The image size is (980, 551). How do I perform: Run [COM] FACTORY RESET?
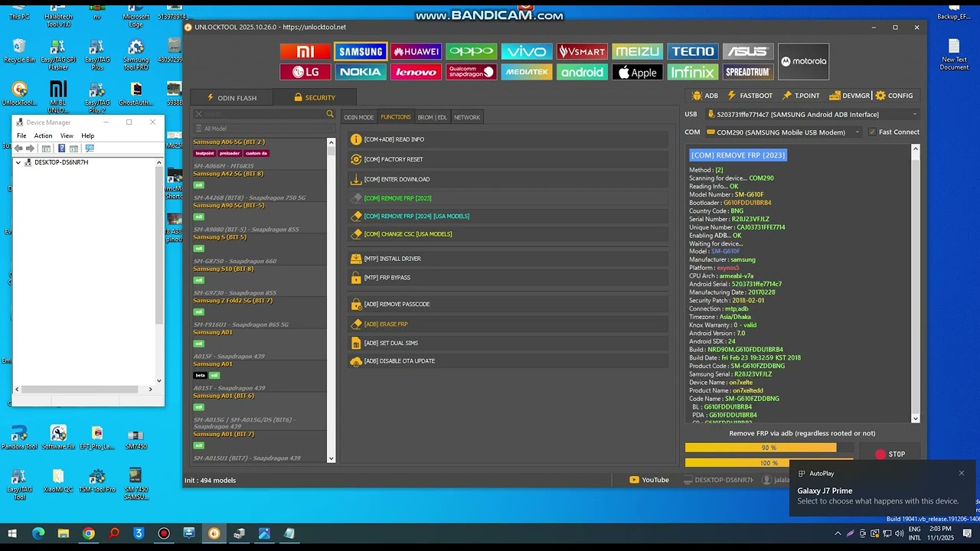pos(508,159)
